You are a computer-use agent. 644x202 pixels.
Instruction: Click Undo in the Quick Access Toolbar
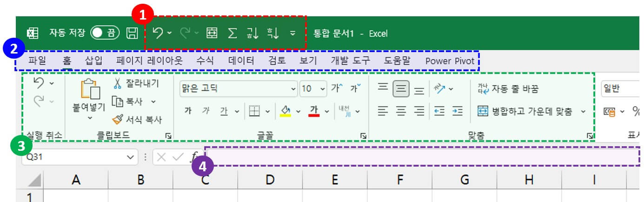tap(158, 33)
